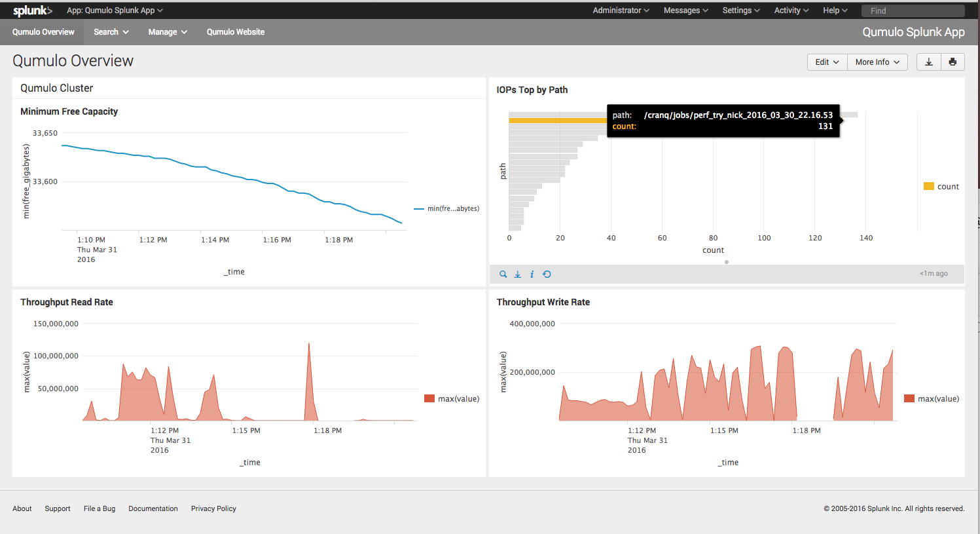Screen dimensions: 980x534
Task: Select the highlighted yellow bar in IOPs chart
Action: pyautogui.click(x=558, y=121)
